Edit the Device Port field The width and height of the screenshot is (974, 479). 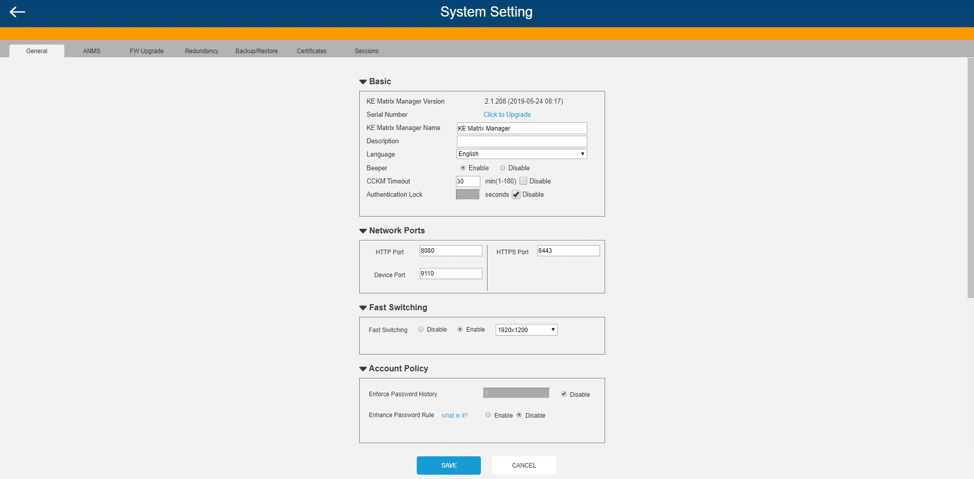451,273
